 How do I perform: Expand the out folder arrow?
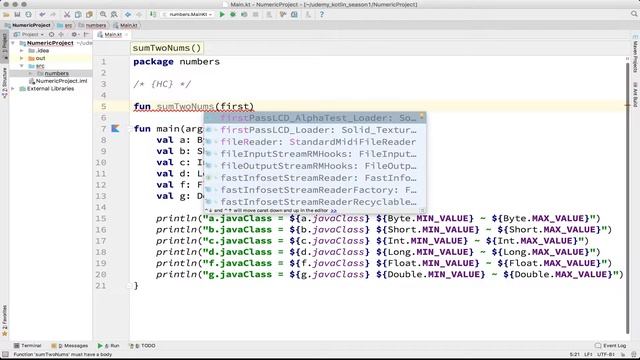point(22,58)
